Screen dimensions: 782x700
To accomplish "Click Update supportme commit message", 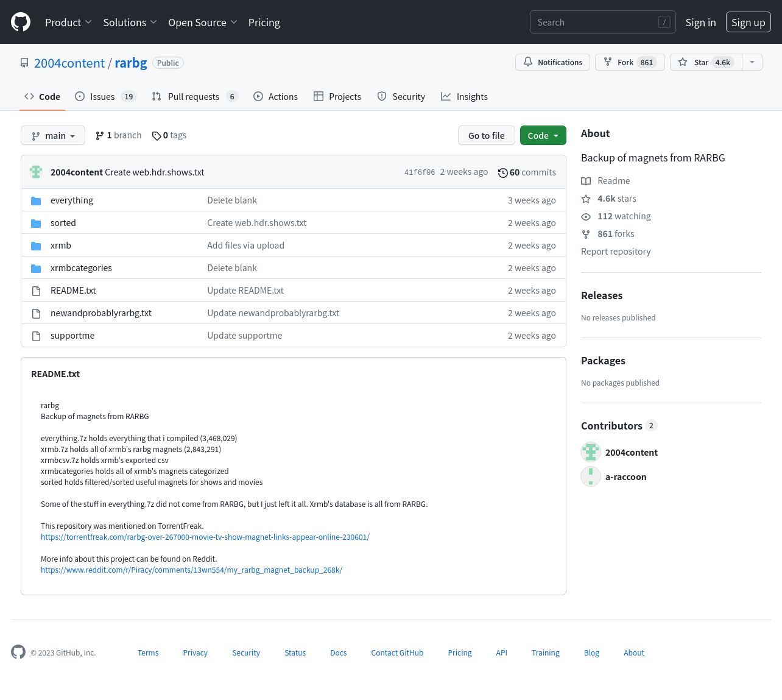I will point(244,336).
